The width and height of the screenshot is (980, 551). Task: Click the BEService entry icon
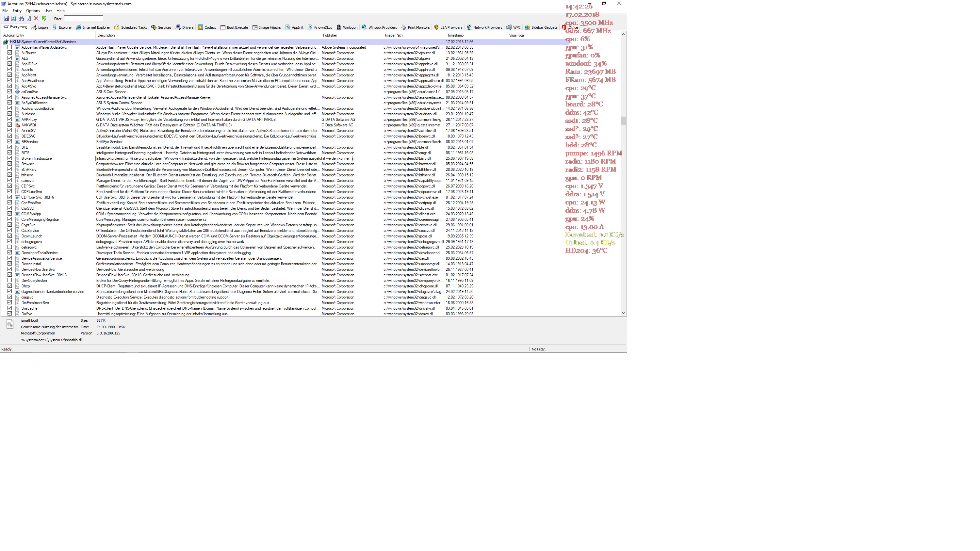point(17,142)
